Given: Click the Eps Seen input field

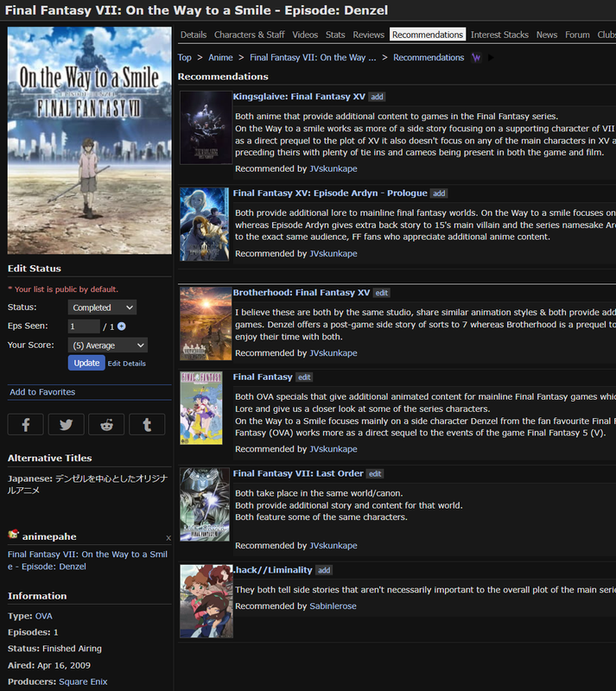Looking at the screenshot, I should (84, 326).
